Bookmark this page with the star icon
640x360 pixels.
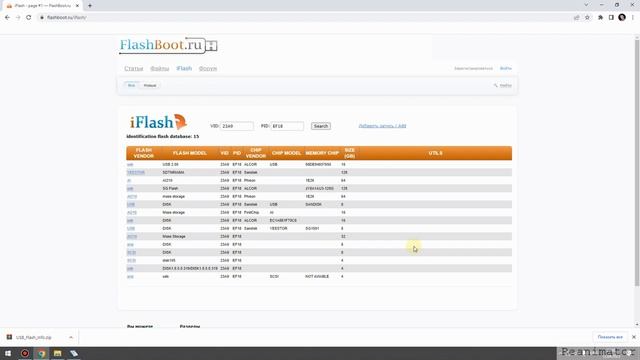click(x=587, y=18)
